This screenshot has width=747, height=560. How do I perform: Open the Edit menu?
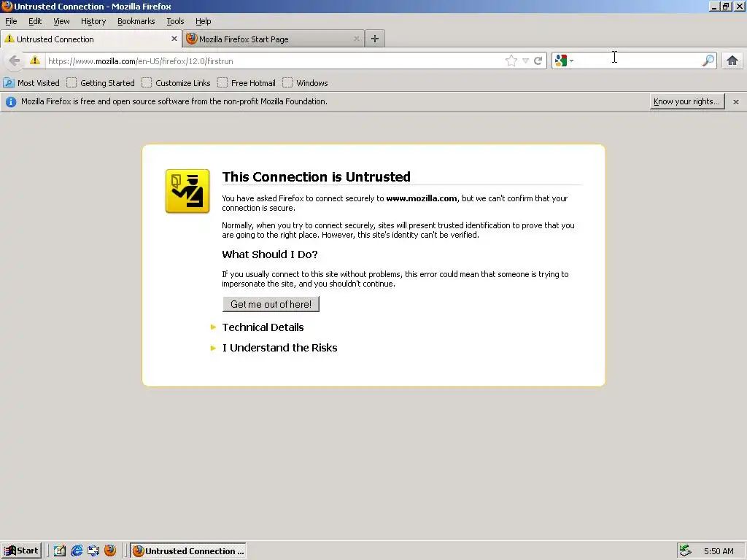tap(35, 21)
